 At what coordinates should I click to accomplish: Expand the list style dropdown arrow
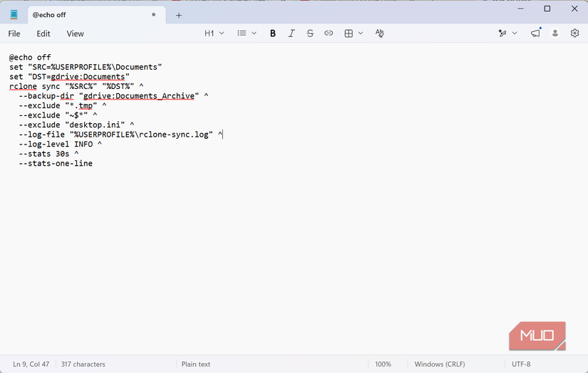(254, 33)
